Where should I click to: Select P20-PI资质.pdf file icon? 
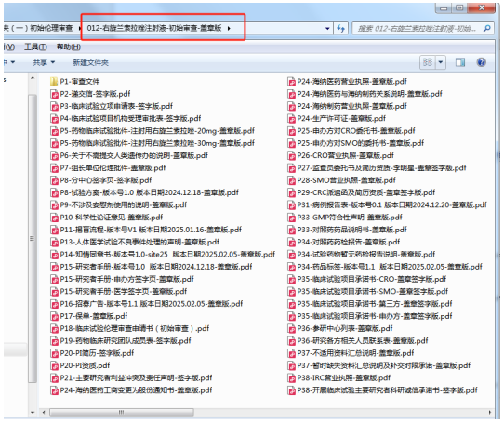click(54, 365)
